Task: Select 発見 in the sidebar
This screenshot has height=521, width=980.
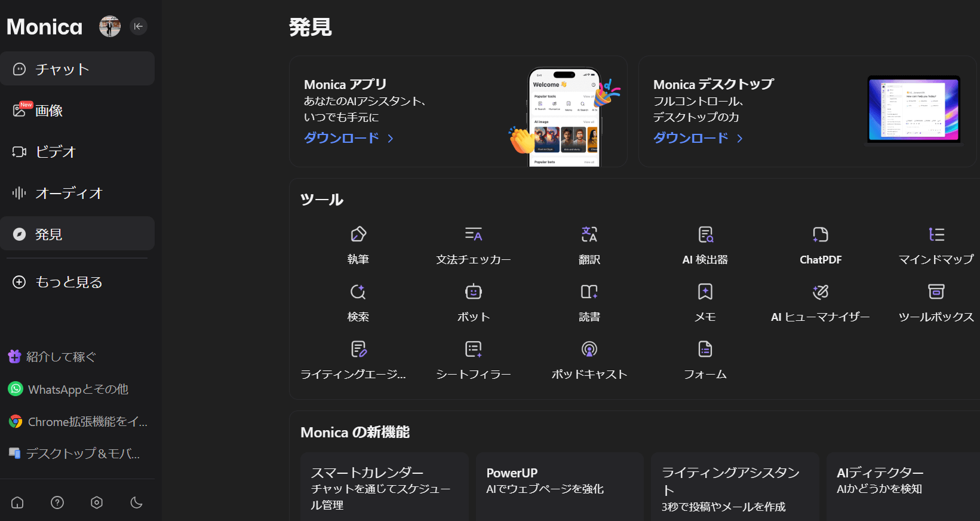Action: click(78, 234)
